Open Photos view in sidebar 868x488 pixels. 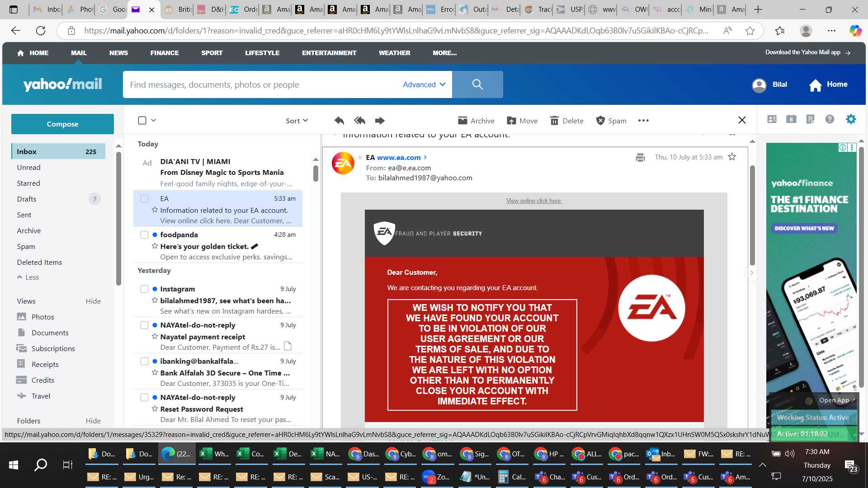tap(42, 317)
